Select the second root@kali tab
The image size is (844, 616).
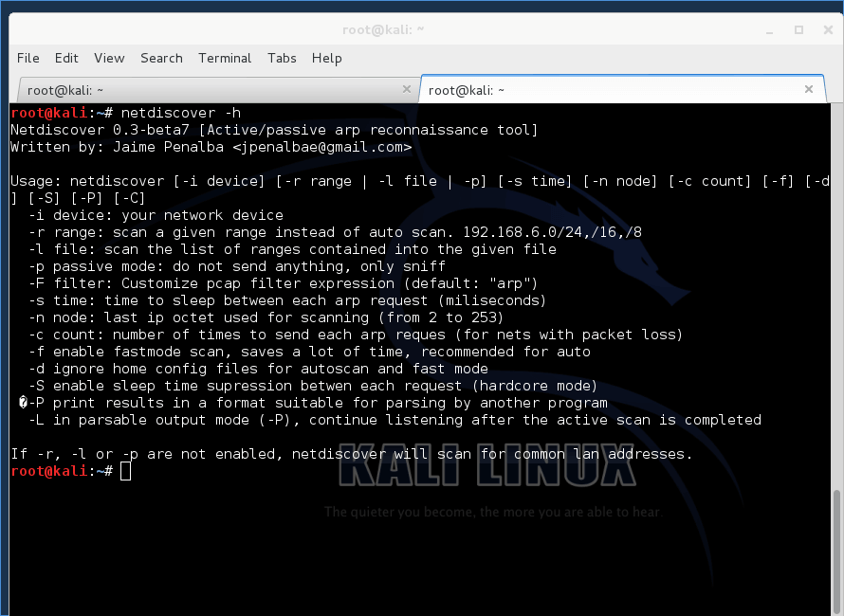pyautogui.click(x=622, y=89)
